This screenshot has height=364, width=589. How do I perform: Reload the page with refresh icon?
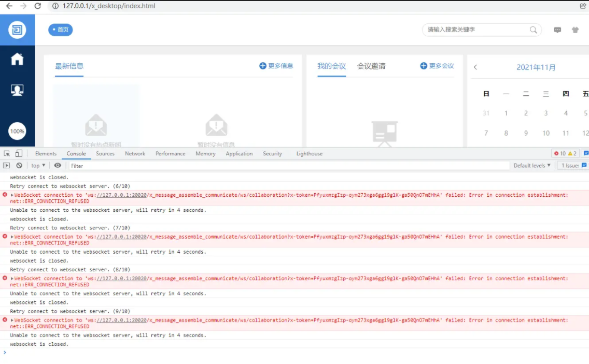pyautogui.click(x=37, y=6)
